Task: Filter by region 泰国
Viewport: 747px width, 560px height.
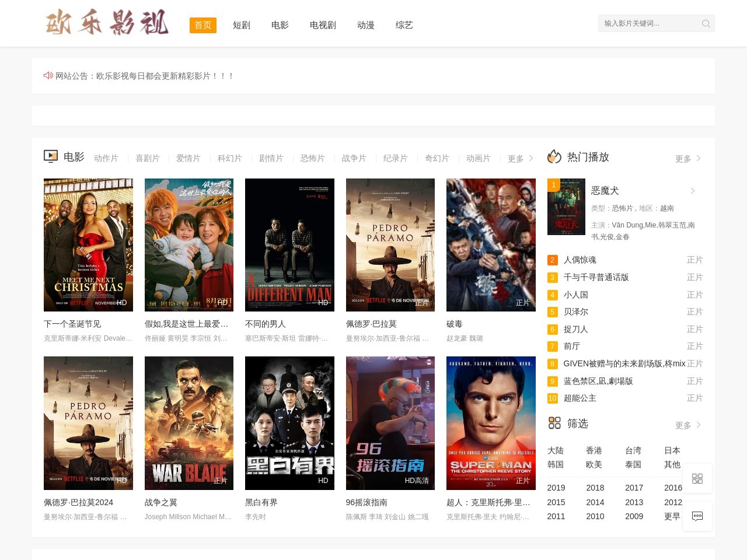Action: tap(633, 464)
